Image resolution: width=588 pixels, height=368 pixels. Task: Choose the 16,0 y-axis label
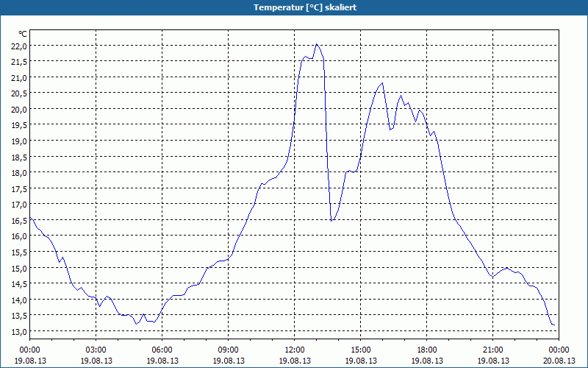(x=20, y=236)
